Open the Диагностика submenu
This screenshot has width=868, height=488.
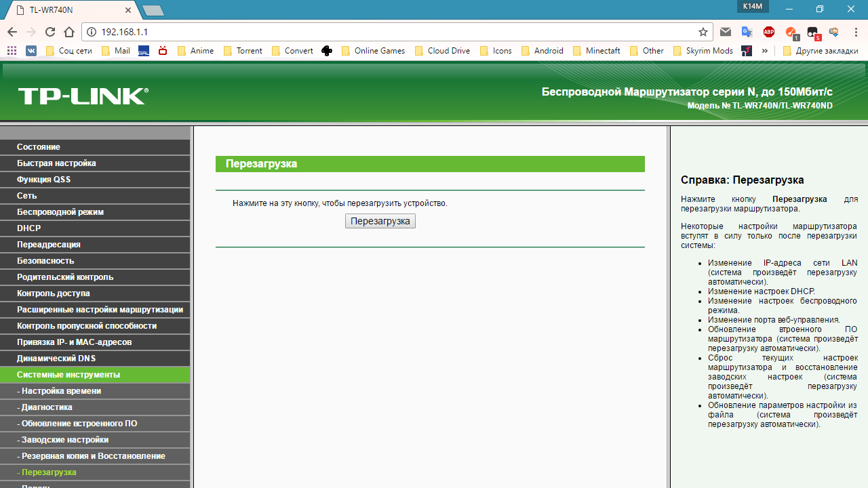point(95,407)
